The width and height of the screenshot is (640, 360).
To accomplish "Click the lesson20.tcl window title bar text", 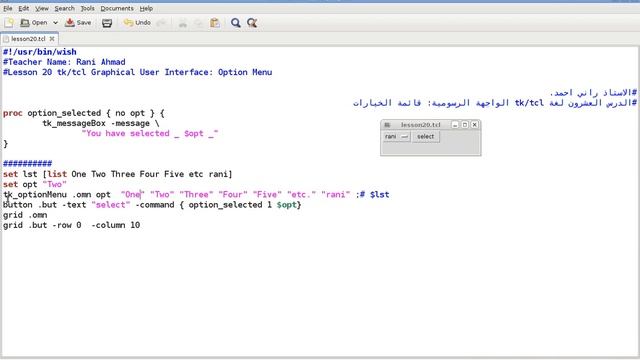I will (420, 125).
